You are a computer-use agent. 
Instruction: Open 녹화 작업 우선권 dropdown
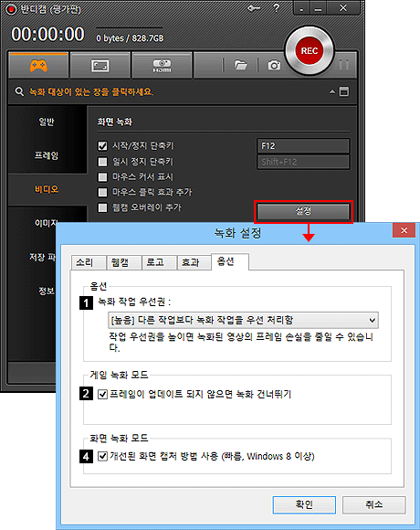[x=243, y=320]
